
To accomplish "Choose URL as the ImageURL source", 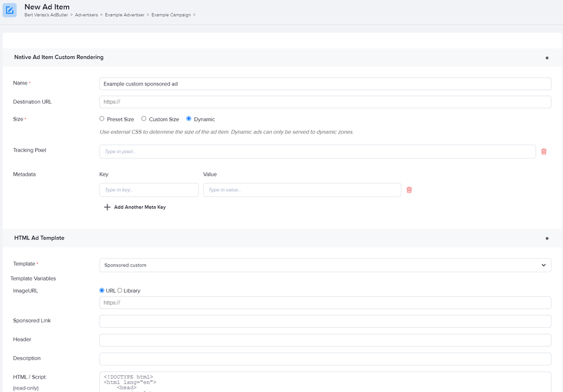I will tap(101, 290).
